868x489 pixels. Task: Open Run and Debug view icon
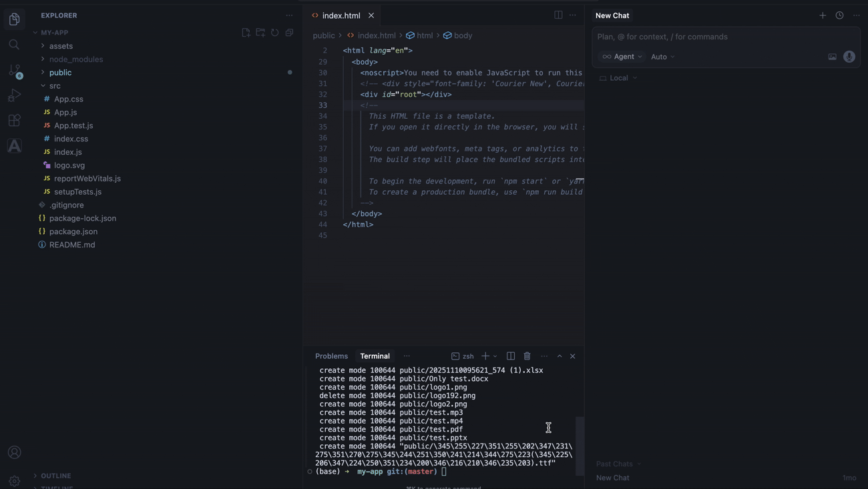pyautogui.click(x=14, y=95)
